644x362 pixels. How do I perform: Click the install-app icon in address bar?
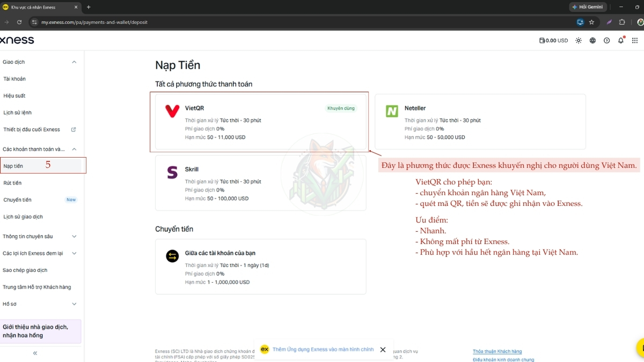click(x=580, y=22)
